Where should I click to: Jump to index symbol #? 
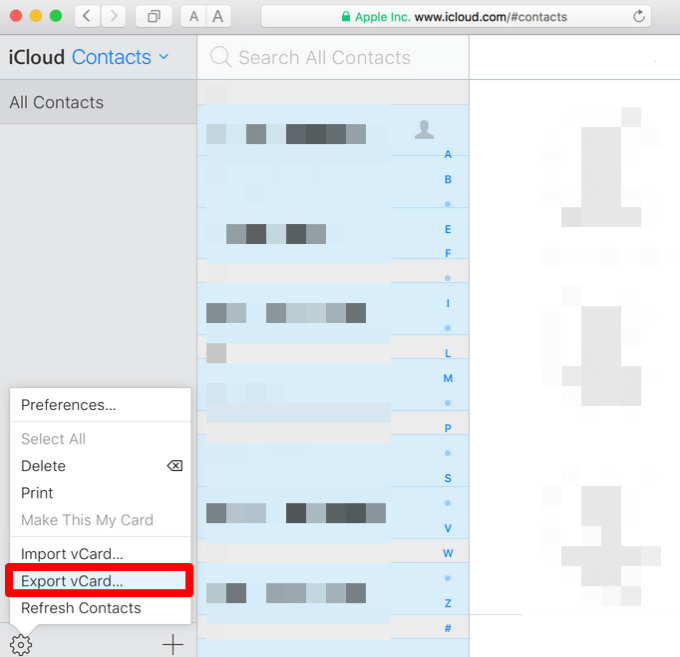click(x=448, y=628)
